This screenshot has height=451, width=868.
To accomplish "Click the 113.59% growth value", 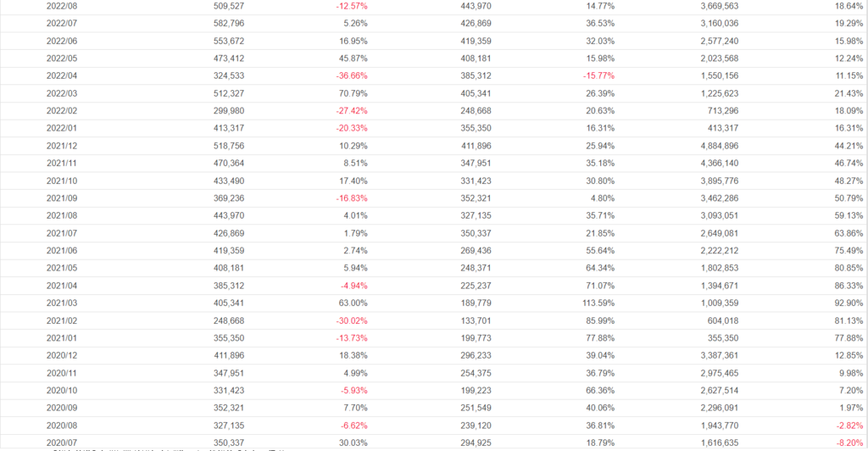I will coord(597,303).
